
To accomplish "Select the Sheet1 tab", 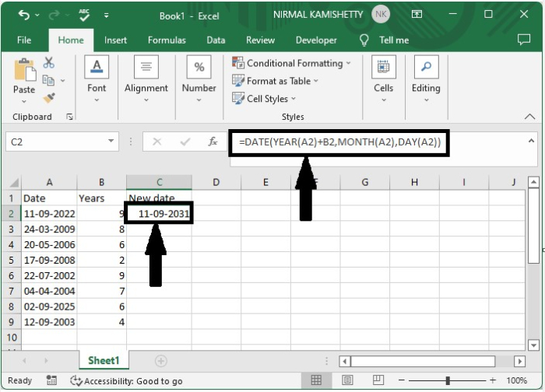I will pos(104,360).
